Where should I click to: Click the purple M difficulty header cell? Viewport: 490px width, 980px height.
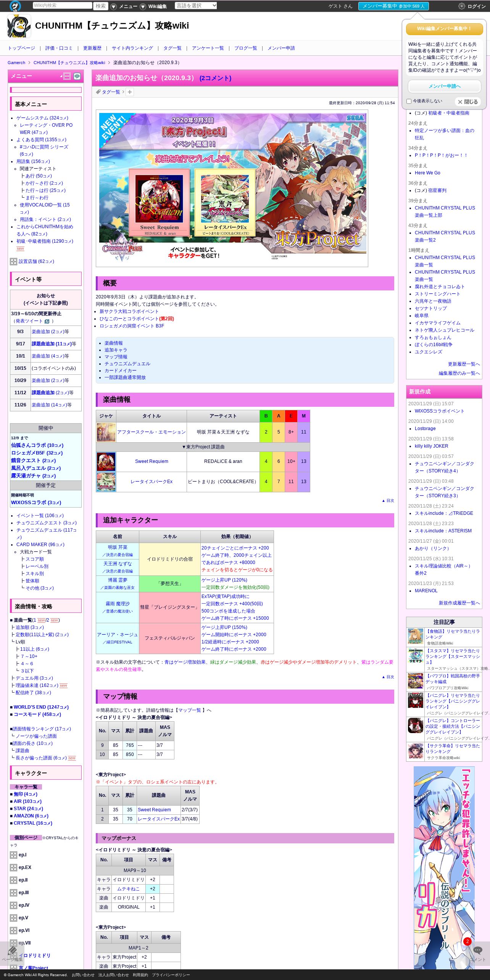(304, 416)
